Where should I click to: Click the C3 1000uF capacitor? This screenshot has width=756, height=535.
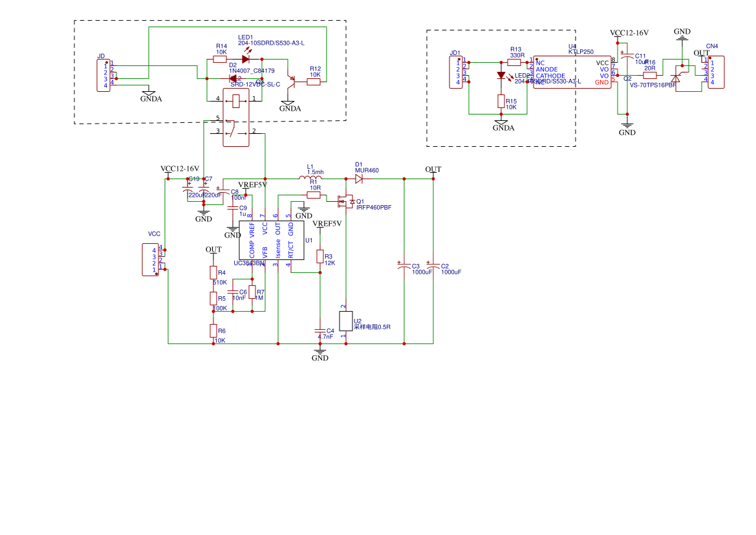[404, 265]
